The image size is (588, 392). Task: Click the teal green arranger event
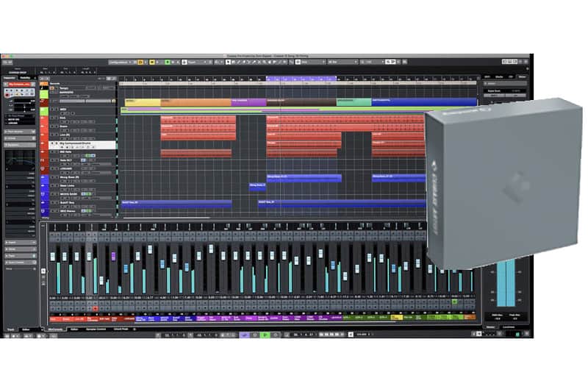click(354, 102)
